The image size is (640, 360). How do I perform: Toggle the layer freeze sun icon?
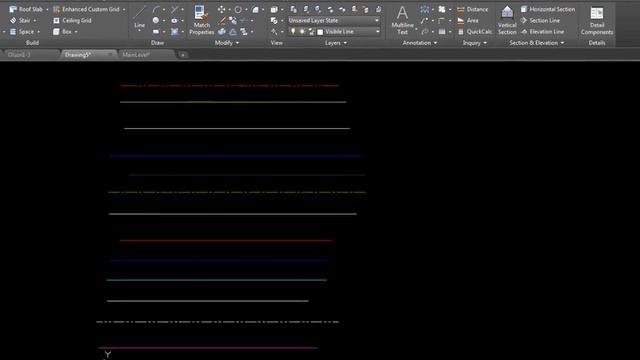(302, 31)
